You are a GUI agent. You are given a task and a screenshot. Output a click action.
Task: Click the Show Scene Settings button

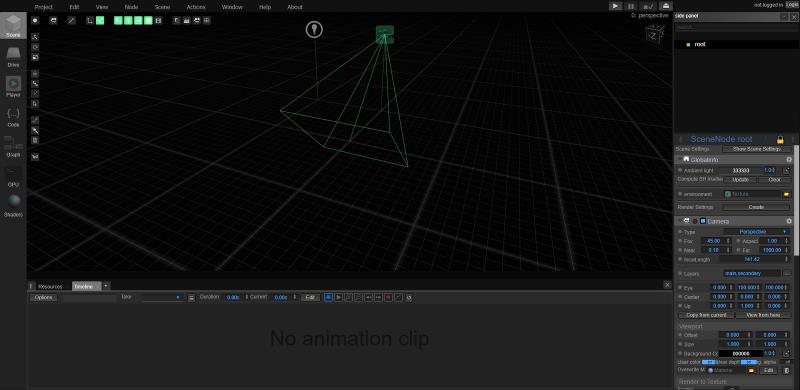(x=756, y=149)
